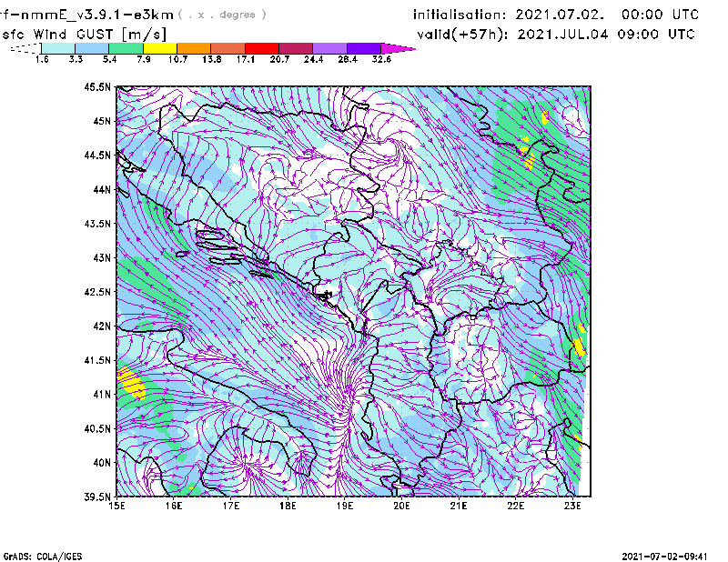Click the '00:00 UTC' initialisation time
The height and width of the screenshot is (562, 728).
[x=661, y=15]
